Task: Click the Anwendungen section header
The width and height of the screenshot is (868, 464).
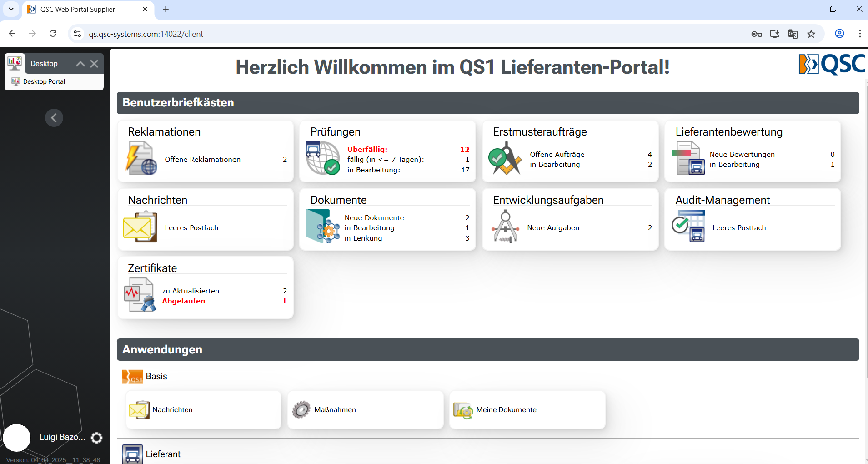Action: click(x=488, y=350)
